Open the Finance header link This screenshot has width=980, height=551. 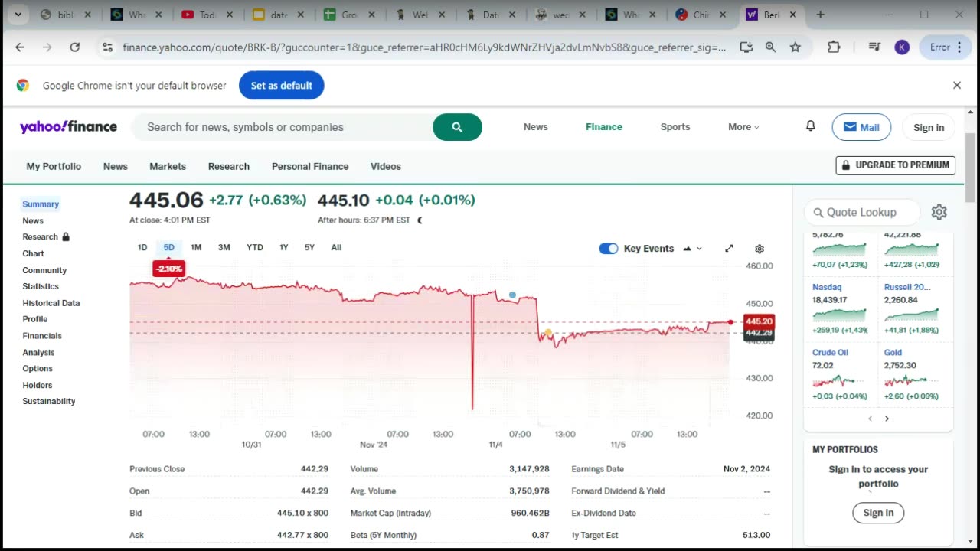pos(604,127)
